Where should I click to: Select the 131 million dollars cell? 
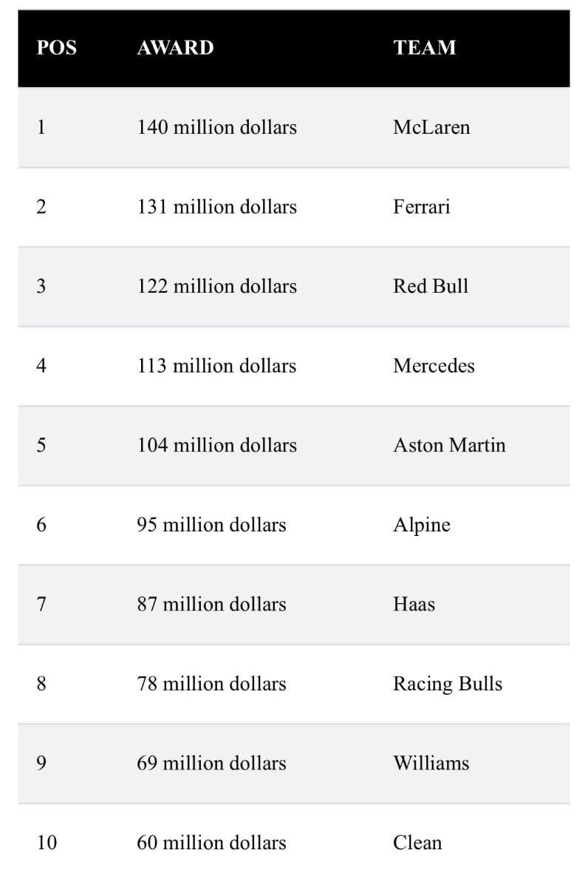216,206
